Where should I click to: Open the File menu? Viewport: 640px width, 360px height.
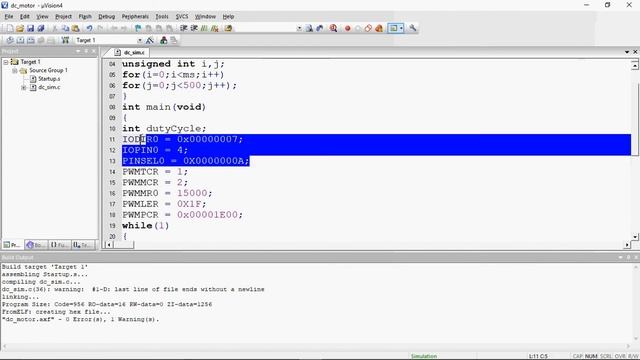click(9, 16)
